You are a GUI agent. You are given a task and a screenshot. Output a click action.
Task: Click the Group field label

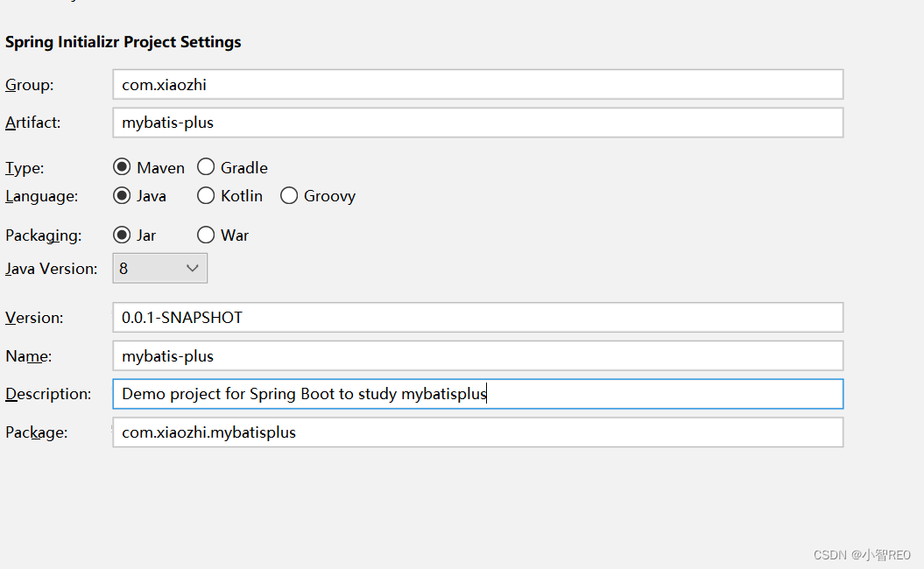pos(29,85)
